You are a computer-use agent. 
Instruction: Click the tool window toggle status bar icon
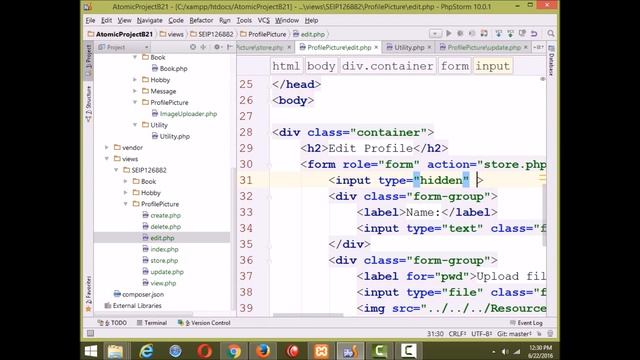click(90, 333)
